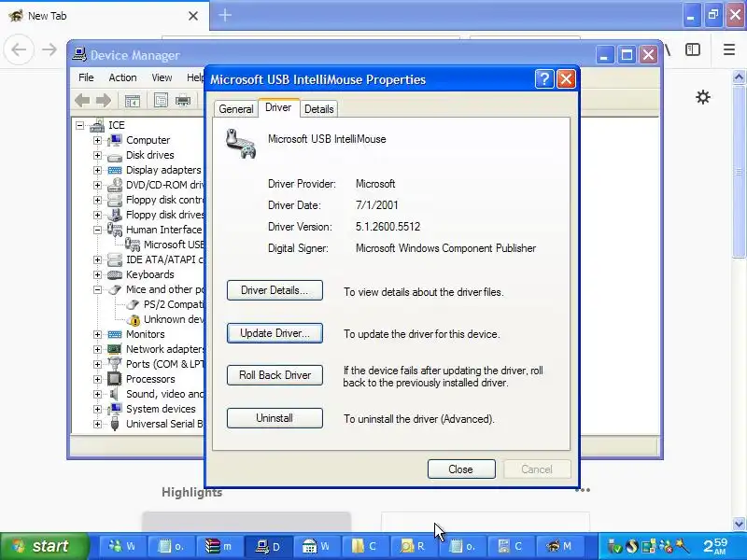This screenshot has width=747, height=560.
Task: Click the properties dialog help question icon
Action: 544,79
